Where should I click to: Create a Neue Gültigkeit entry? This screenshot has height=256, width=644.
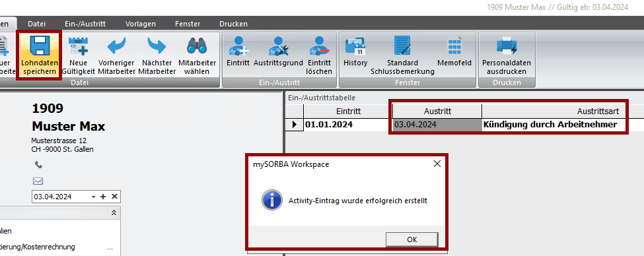coord(79,55)
